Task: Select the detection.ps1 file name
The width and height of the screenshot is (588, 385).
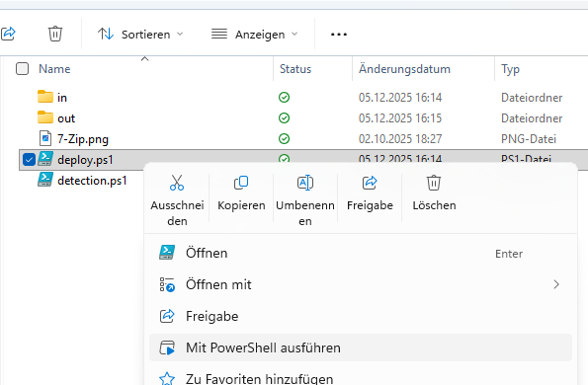Action: click(92, 181)
